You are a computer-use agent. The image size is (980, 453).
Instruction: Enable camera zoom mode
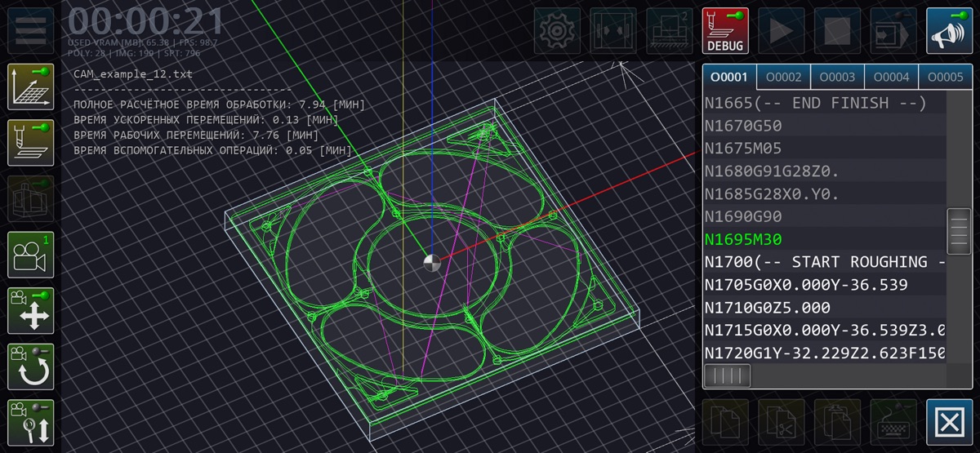31,422
